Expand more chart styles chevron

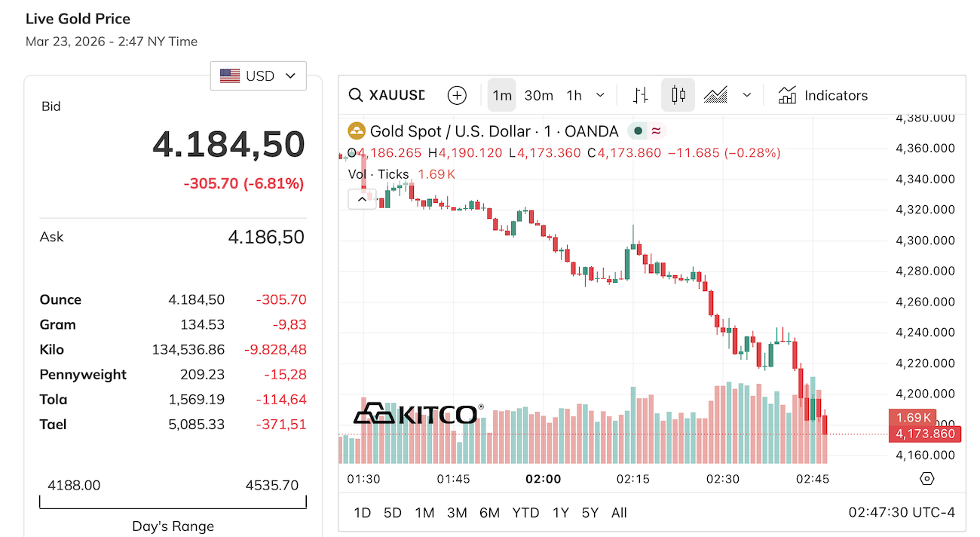[x=747, y=96]
